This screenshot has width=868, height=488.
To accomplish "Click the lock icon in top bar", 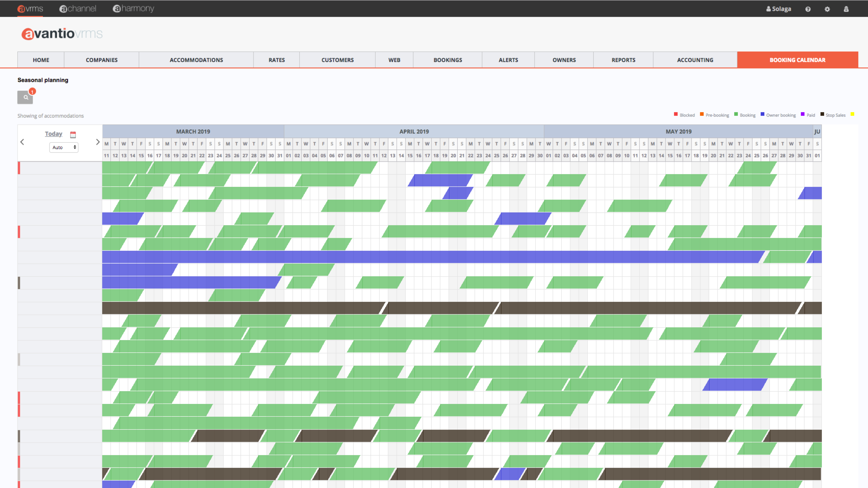I will [x=846, y=9].
